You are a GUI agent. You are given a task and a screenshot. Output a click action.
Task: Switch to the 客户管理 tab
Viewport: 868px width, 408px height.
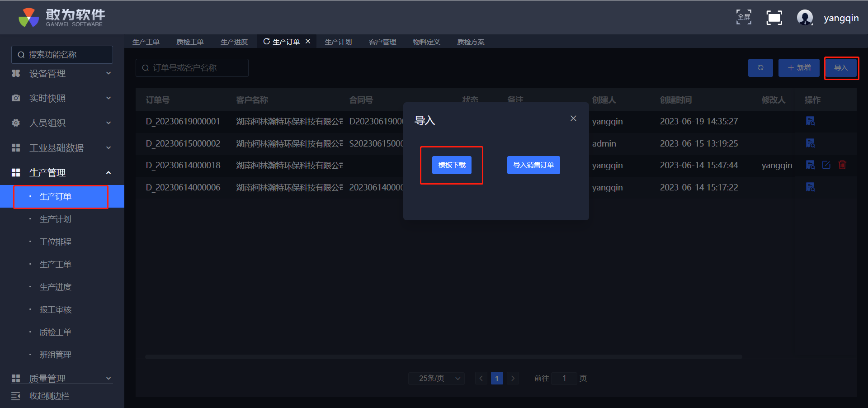point(382,42)
